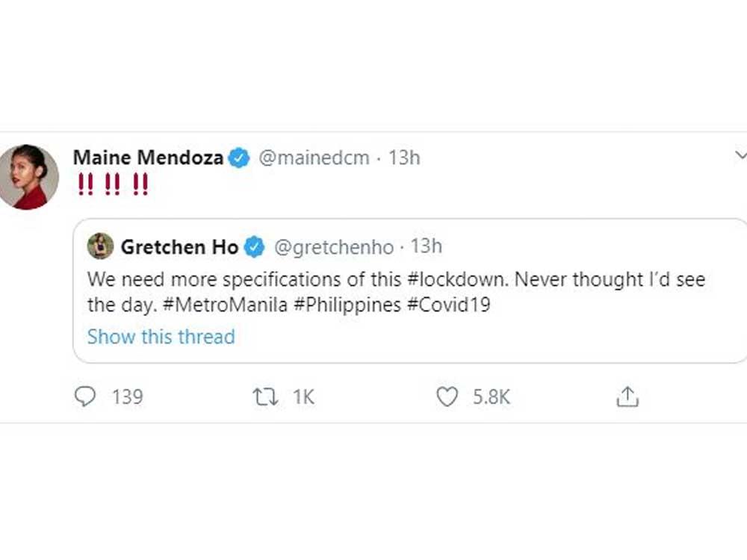This screenshot has width=747, height=560.
Task: Click the 13h timestamp on Maine's tweet
Action: [404, 158]
